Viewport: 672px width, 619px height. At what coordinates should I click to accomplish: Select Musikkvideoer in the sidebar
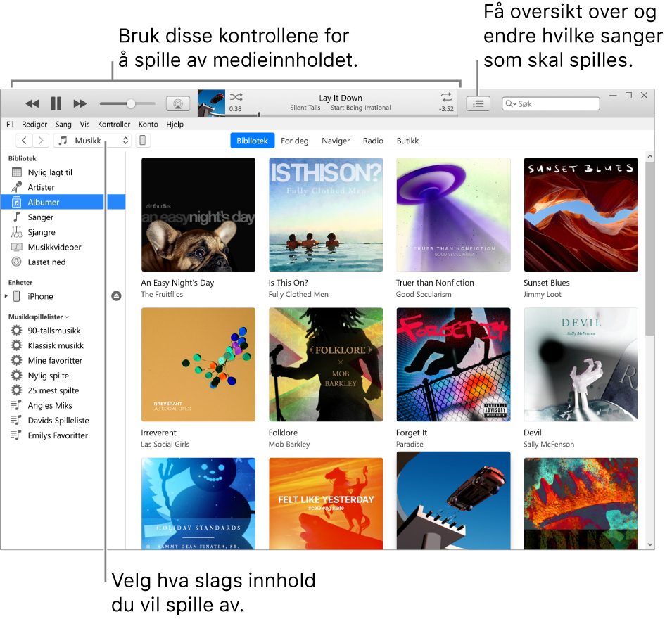pyautogui.click(x=63, y=247)
